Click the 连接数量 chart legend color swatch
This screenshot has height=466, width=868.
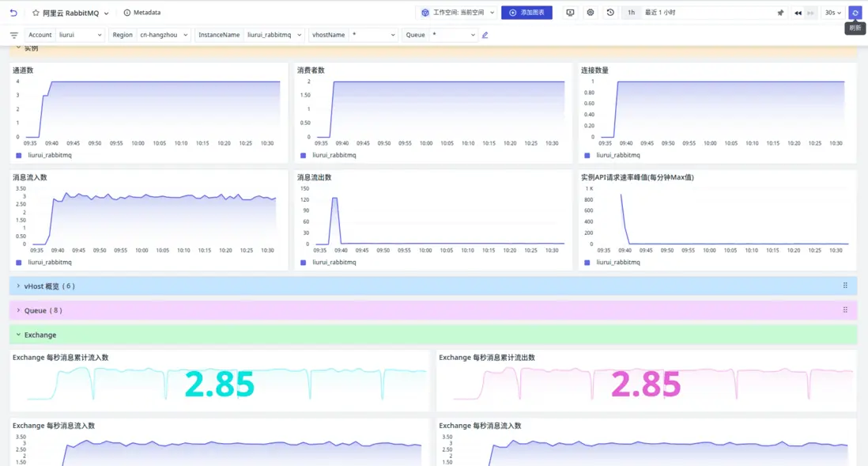(587, 156)
